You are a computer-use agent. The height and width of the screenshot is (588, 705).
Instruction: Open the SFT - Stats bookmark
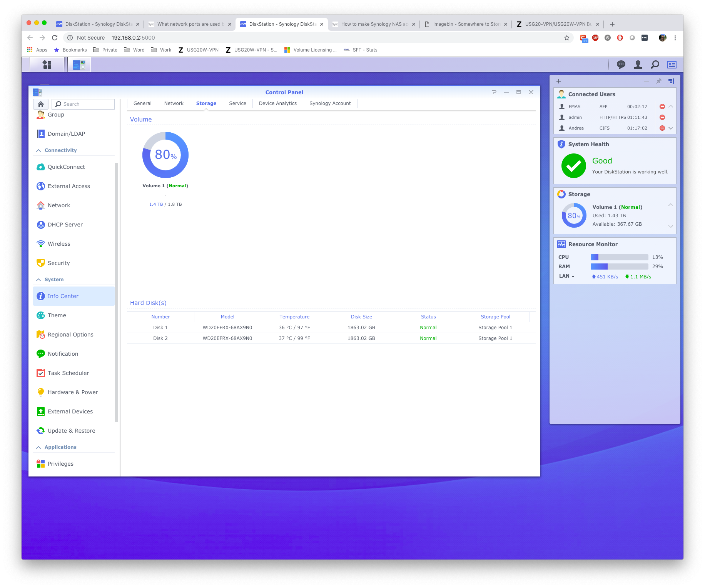click(361, 50)
